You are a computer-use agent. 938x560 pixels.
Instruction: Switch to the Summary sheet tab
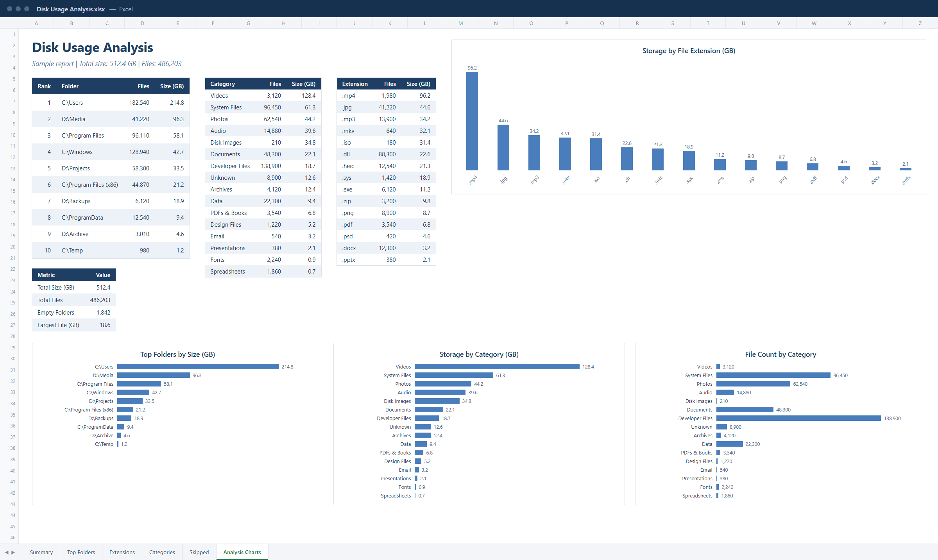click(x=41, y=552)
